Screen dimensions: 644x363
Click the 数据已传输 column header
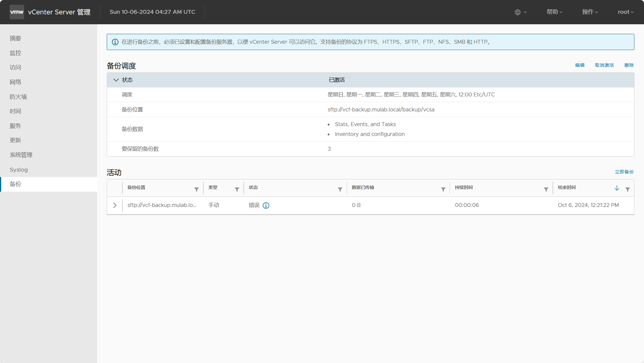363,187
